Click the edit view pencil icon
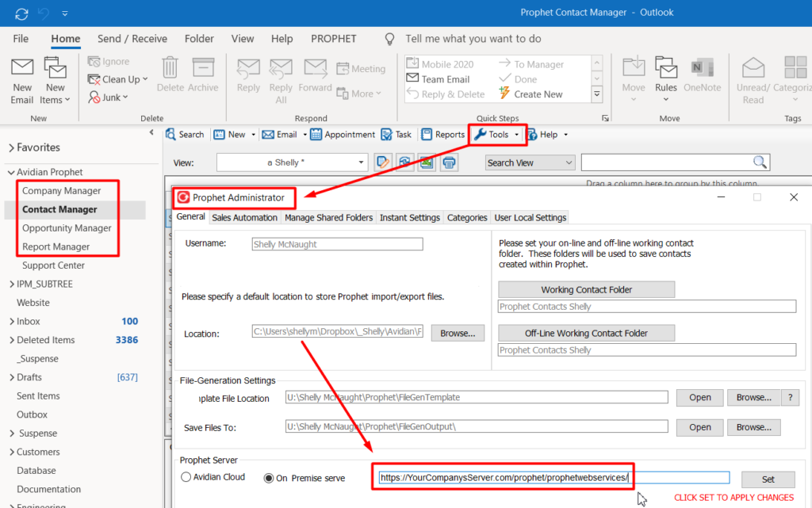 click(x=383, y=162)
